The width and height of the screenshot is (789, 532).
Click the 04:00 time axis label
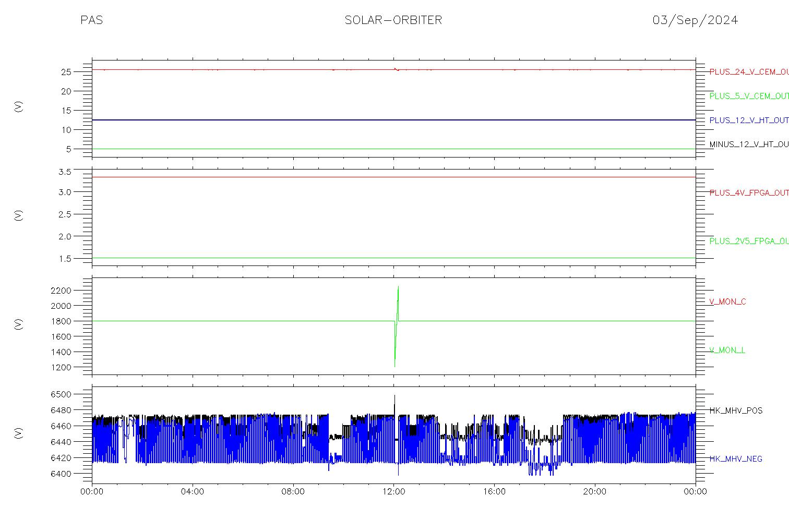[193, 492]
